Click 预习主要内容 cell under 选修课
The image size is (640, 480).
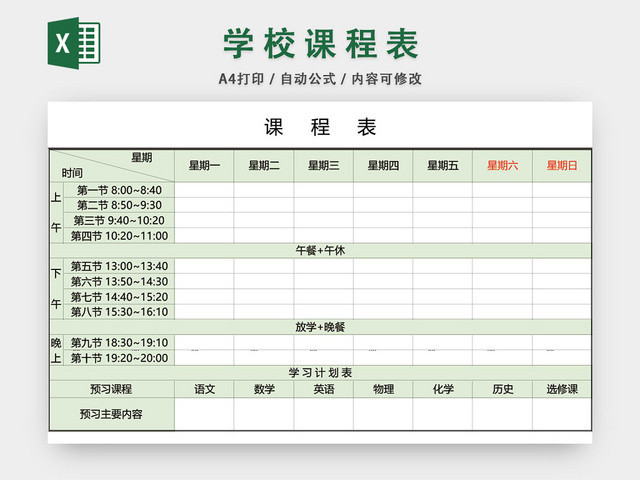pyautogui.click(x=562, y=414)
